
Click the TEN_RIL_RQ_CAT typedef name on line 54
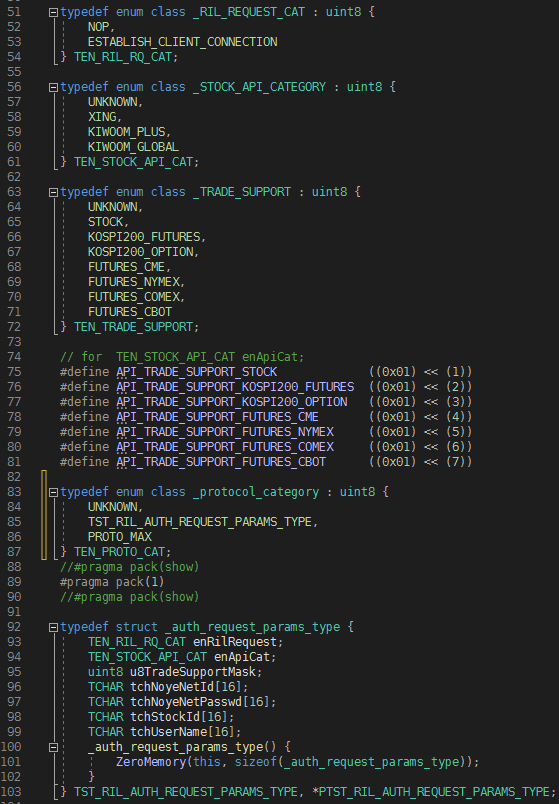point(123,57)
